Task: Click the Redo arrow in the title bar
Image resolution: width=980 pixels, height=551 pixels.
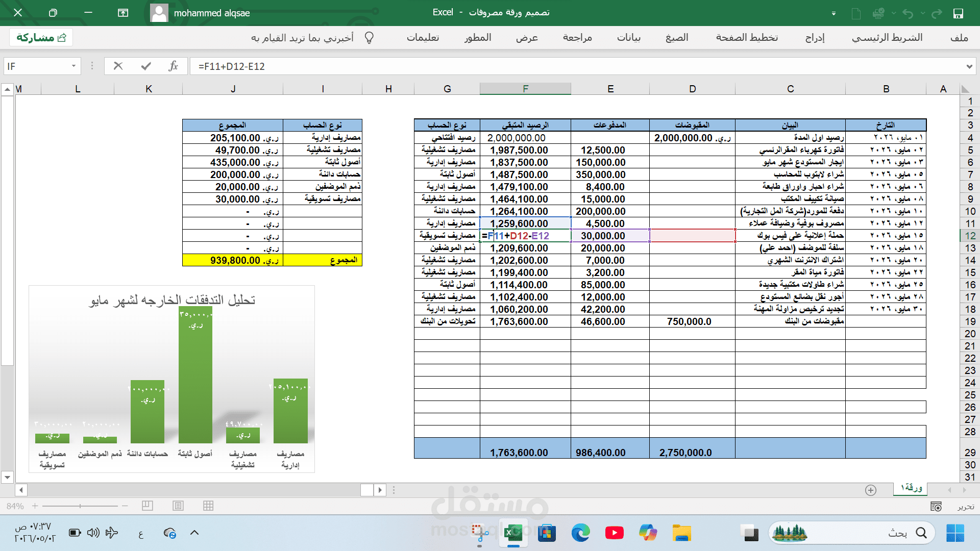Action: (937, 13)
